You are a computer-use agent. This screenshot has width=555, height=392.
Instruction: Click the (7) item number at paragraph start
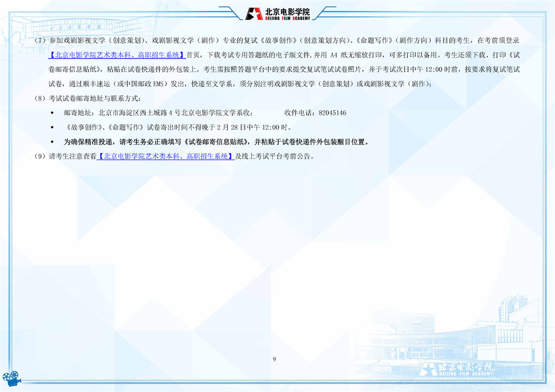[x=41, y=41]
